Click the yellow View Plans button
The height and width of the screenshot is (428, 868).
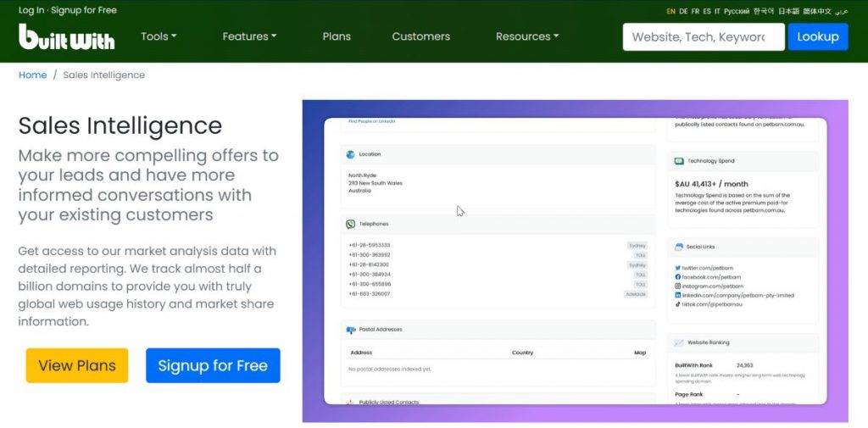[x=77, y=365]
